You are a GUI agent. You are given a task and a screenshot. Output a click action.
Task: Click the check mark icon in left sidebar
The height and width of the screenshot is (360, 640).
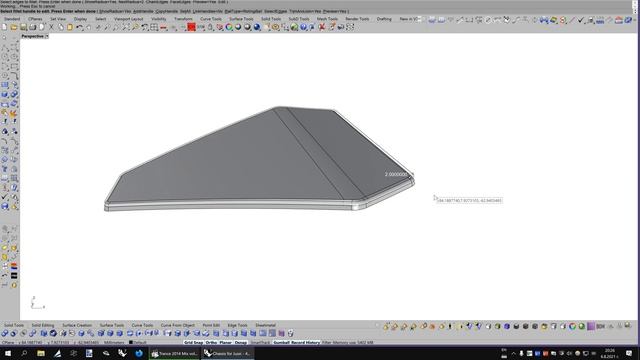pos(4,197)
